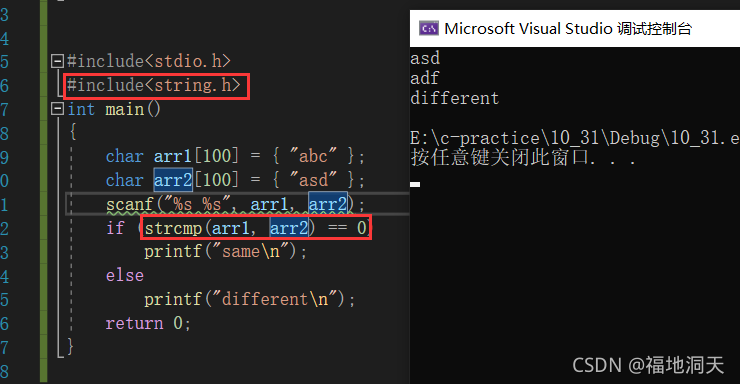Screen dimensions: 740x384
Task: Place cursor on #include<string.h> line
Action: coord(153,85)
